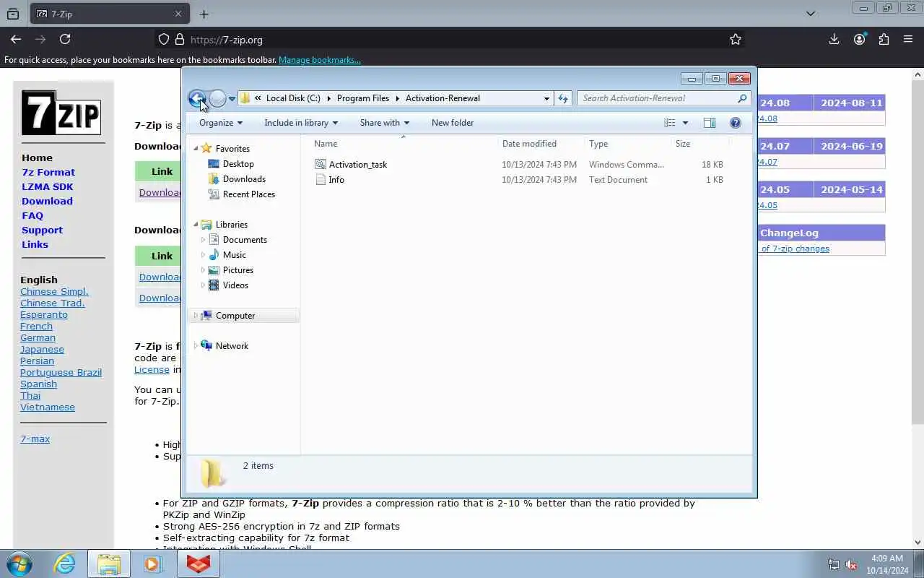The height and width of the screenshot is (578, 924).
Task: Open a new Firefox tab
Action: (204, 14)
